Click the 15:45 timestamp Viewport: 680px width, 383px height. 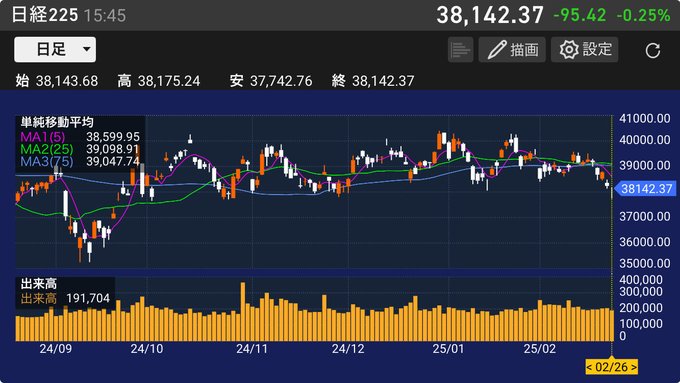point(105,16)
